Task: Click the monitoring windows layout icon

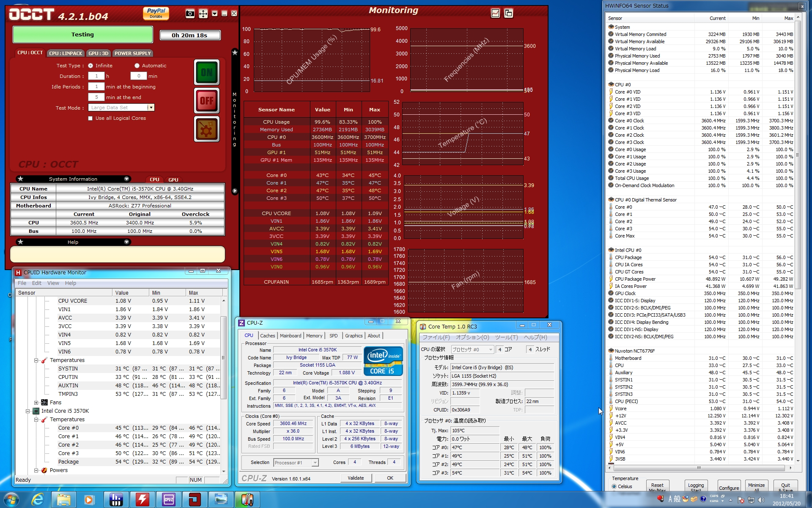Action: (508, 13)
